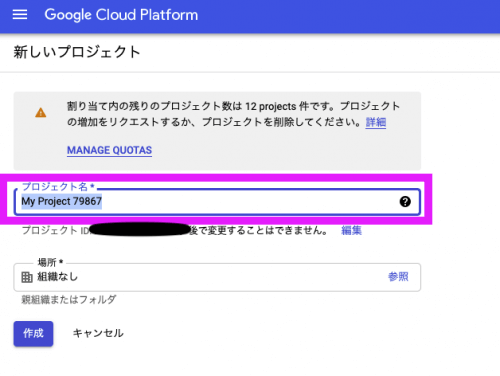Viewport: 500px width, 376px height.
Task: Click the キャンセル cancel button
Action: coord(98,333)
